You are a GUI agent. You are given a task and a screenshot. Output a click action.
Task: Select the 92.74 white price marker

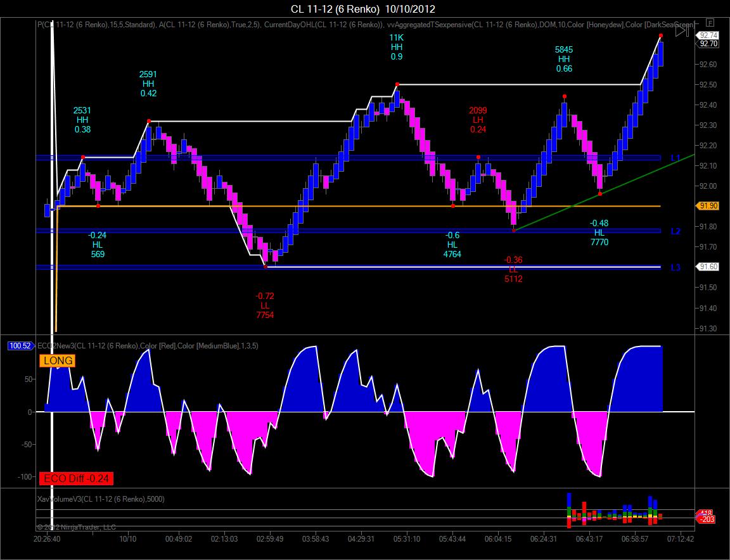click(708, 35)
